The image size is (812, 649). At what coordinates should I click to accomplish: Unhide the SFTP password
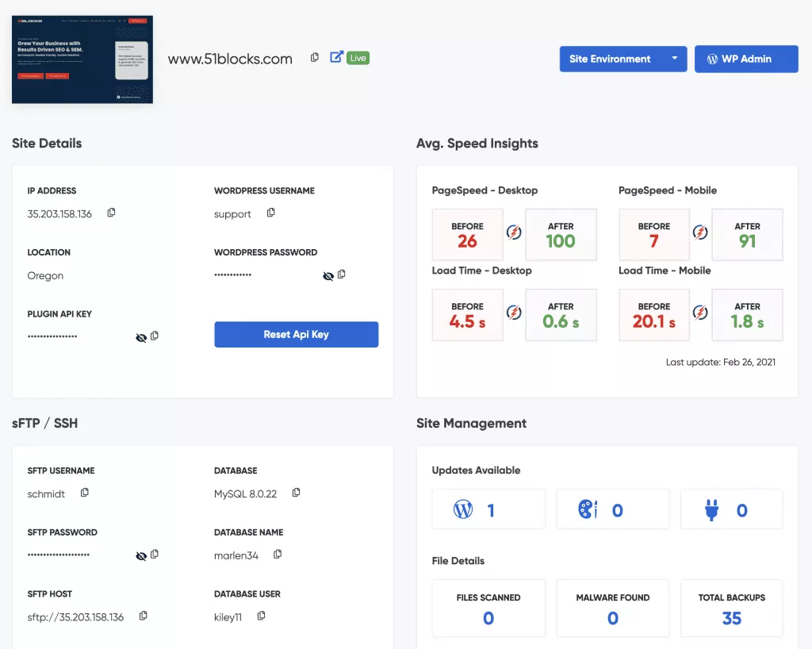(x=141, y=555)
